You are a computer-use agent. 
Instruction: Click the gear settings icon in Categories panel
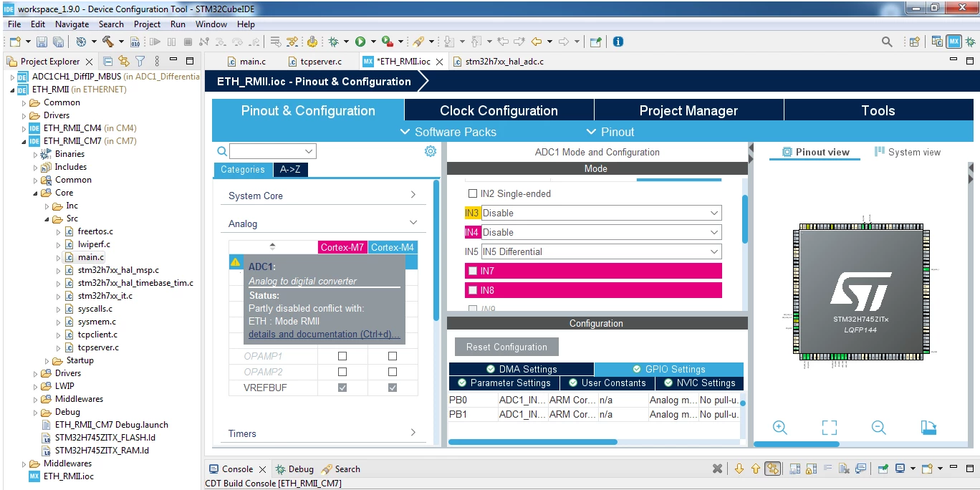[430, 151]
